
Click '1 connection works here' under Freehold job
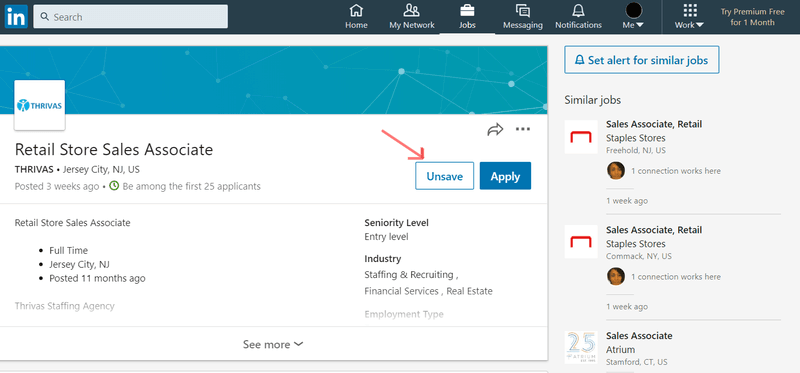pyautogui.click(x=676, y=171)
